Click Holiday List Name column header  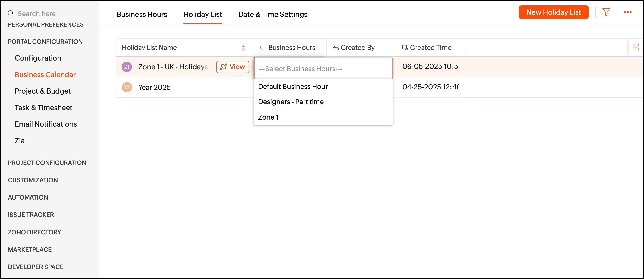[149, 48]
